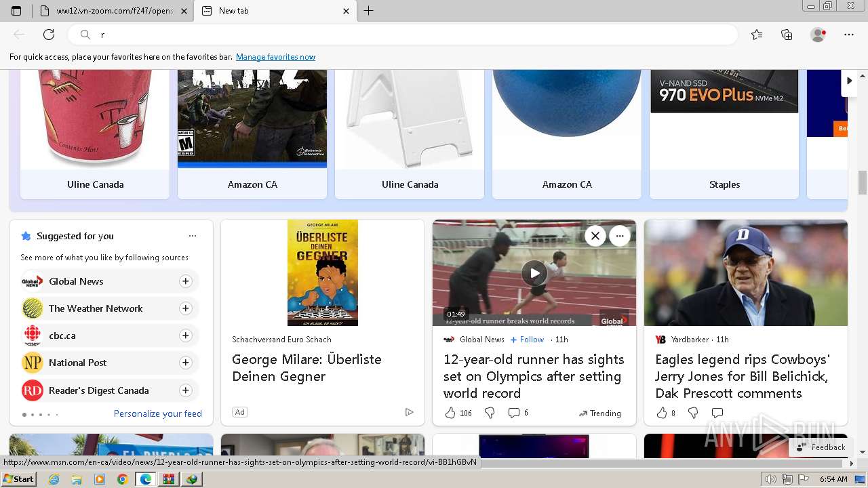Open the Amazon CA blue ball card
Image resolution: width=868 pixels, height=488 pixels.
[x=567, y=134]
